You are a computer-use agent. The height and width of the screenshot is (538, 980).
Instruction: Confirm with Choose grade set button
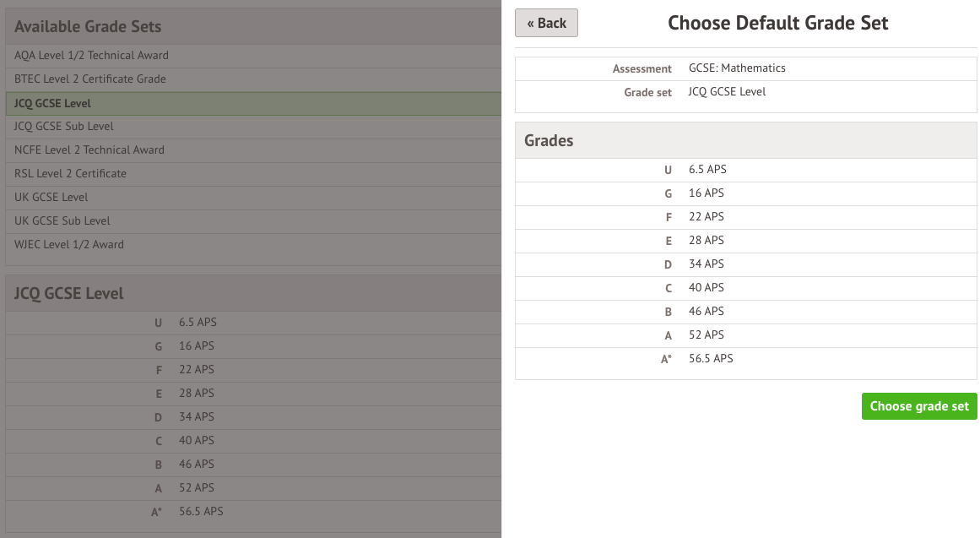tap(918, 406)
